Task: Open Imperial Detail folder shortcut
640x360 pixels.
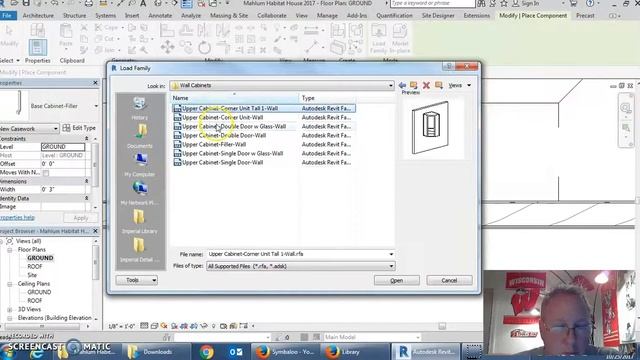Action: tap(140, 250)
